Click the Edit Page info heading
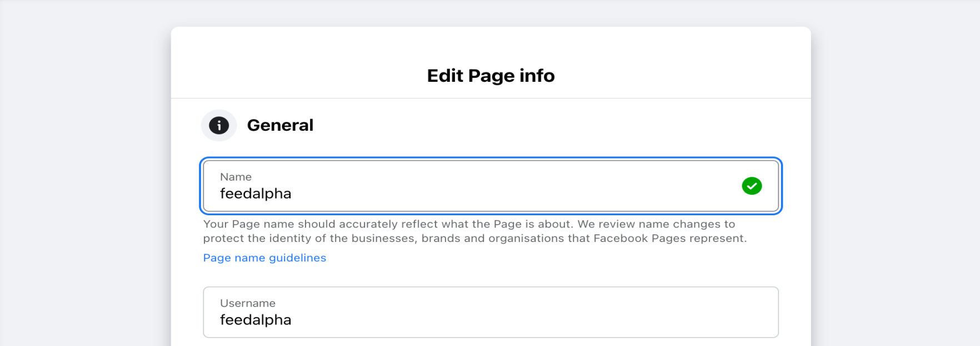The height and width of the screenshot is (346, 980). coord(491,76)
